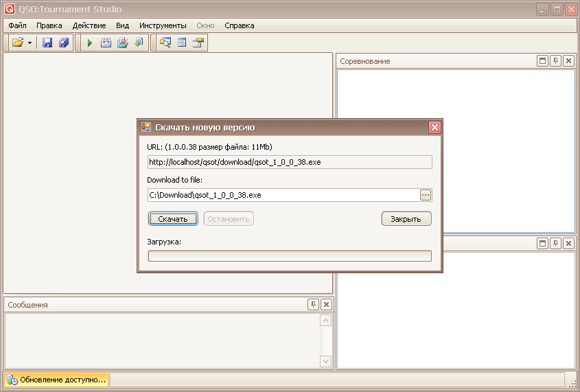Click the Скачать button
The width and height of the screenshot is (580, 392).
pyautogui.click(x=173, y=219)
